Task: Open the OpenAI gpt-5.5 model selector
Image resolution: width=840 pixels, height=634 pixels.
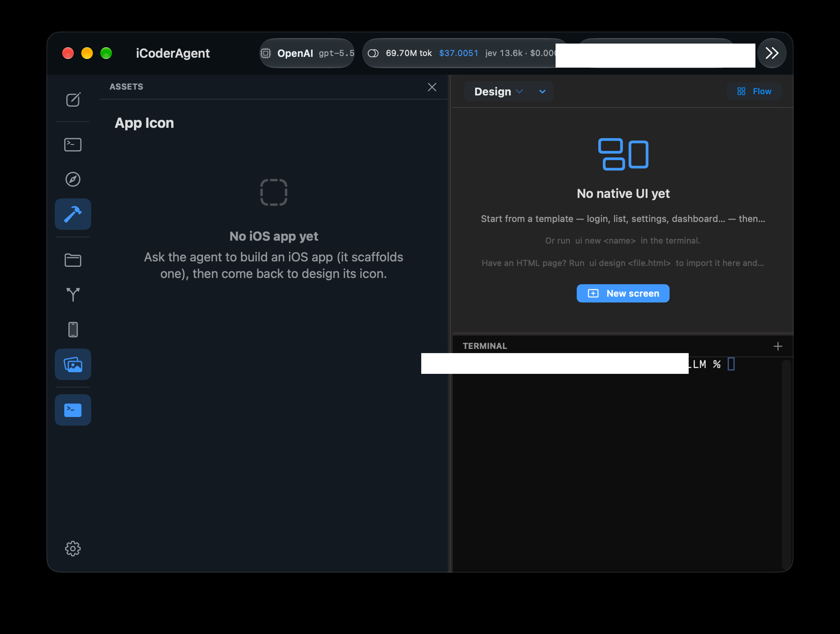Action: click(x=307, y=53)
